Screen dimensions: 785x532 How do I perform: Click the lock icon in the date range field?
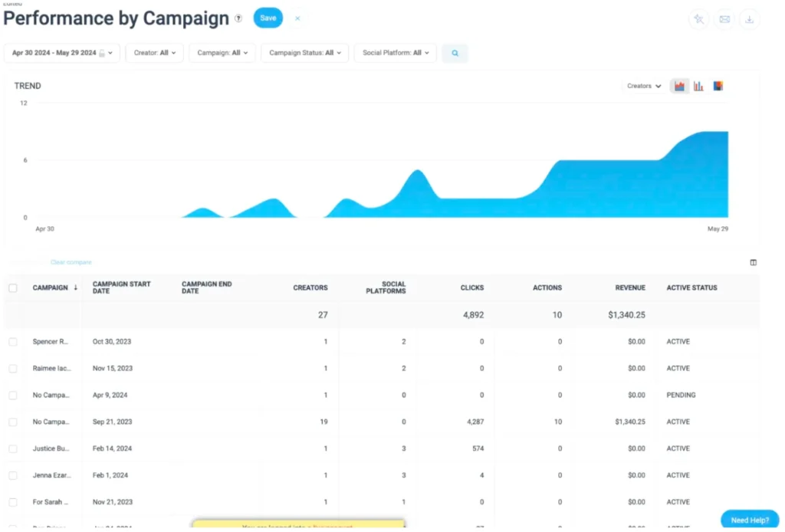pos(100,53)
